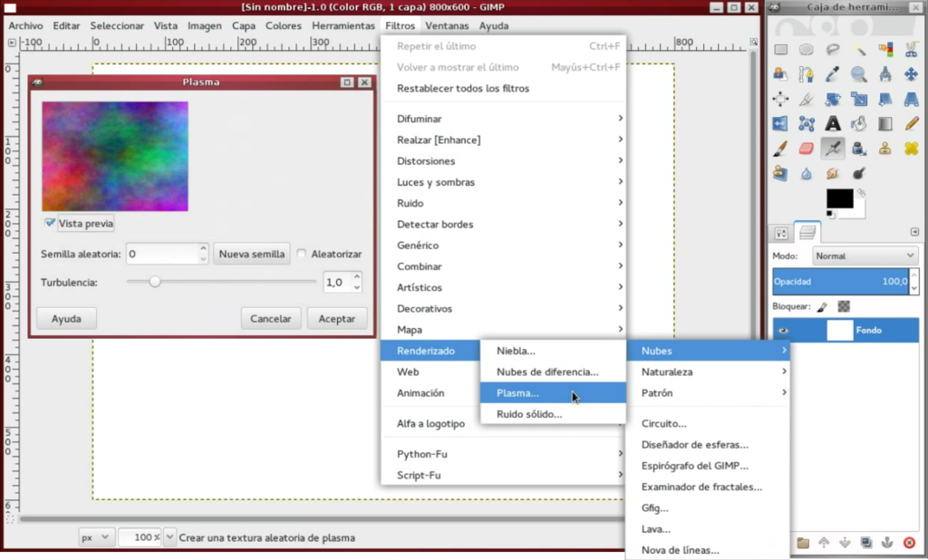Select the Ink tool

click(x=859, y=148)
